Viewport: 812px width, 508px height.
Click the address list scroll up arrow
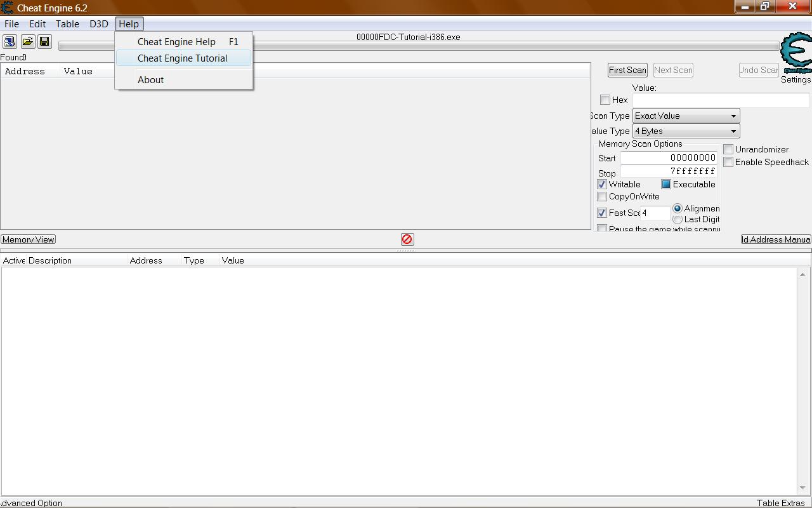[802, 274]
